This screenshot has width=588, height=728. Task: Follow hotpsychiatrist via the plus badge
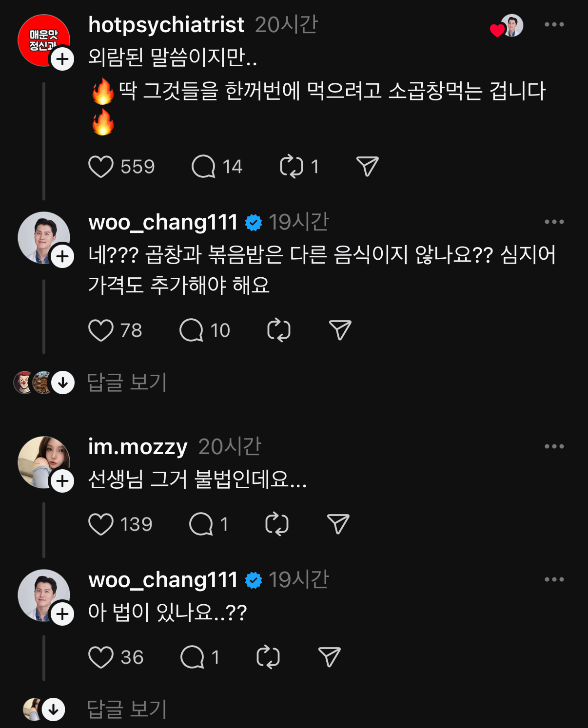(x=62, y=59)
